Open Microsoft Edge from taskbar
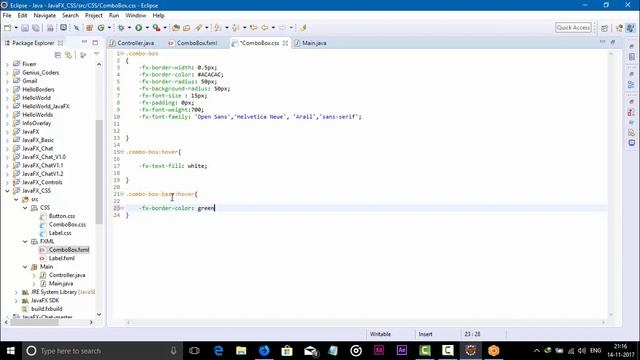Viewport: 640px width, 360px height. click(218, 351)
